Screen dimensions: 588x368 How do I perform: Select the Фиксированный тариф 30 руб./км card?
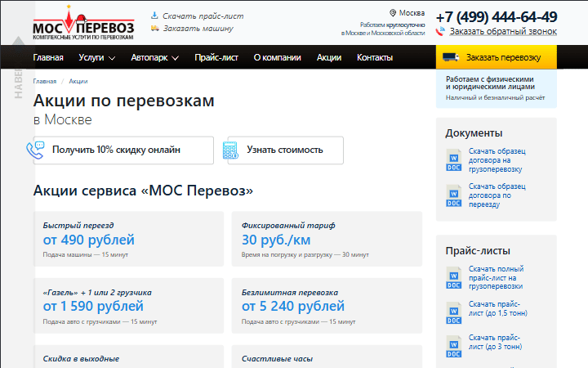[327, 239]
